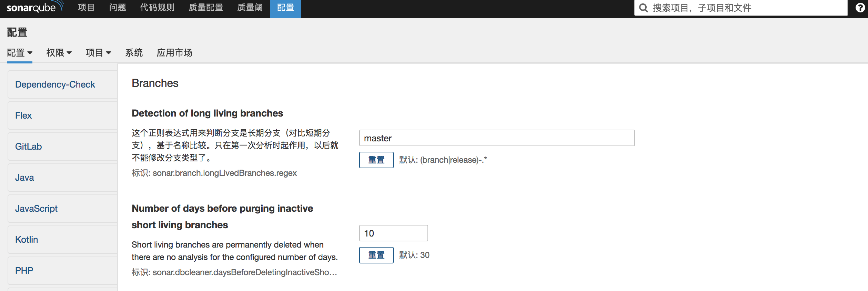Go to 代码规则 in the top navigation
Viewport: 868px width, 291px height.
click(157, 8)
